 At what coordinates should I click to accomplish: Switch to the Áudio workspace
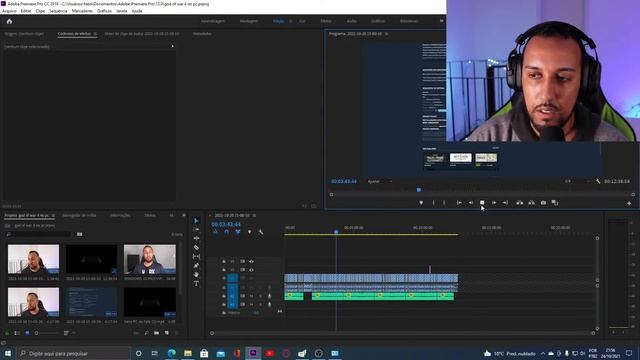(352, 21)
